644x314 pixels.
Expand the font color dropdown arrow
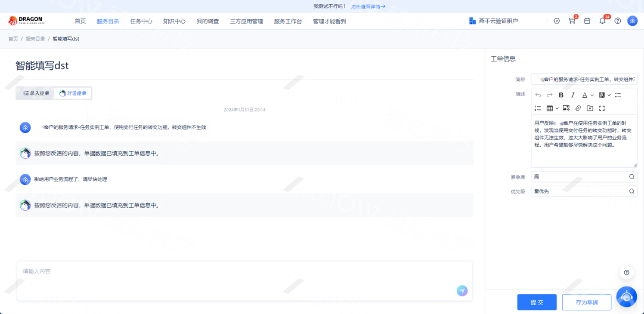click(592, 96)
